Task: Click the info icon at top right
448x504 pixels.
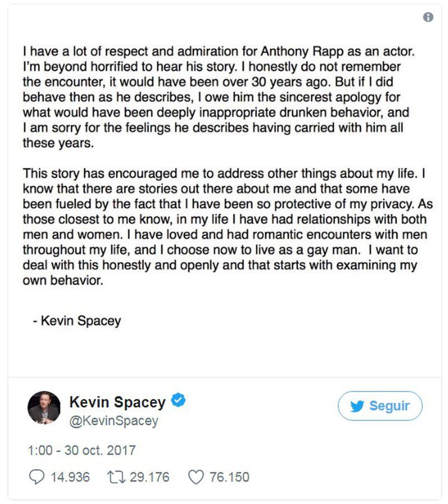Action: click(x=428, y=17)
